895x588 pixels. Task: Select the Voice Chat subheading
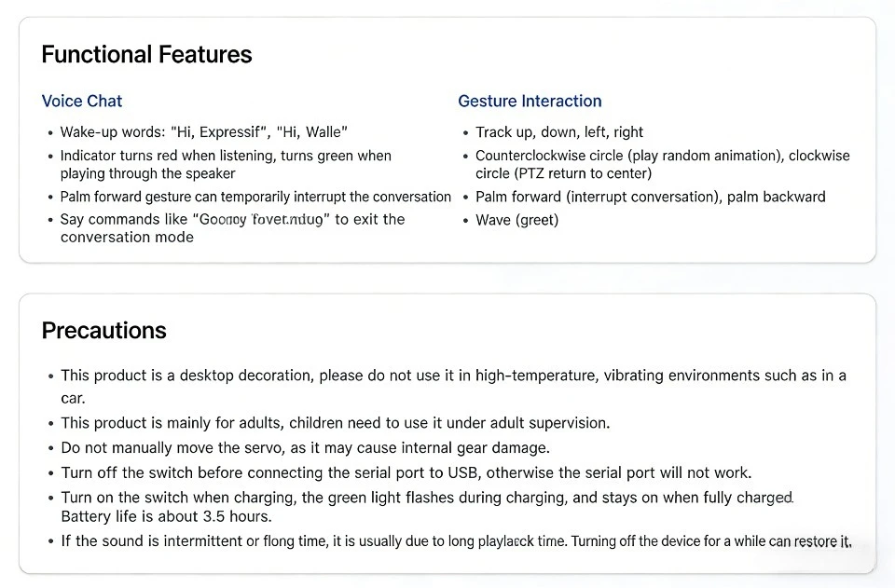pyautogui.click(x=82, y=101)
